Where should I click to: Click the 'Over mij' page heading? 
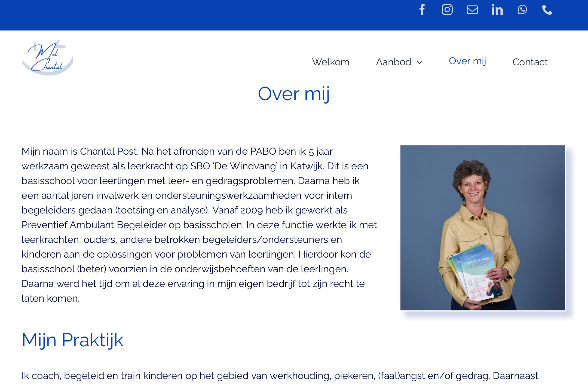[x=294, y=94]
